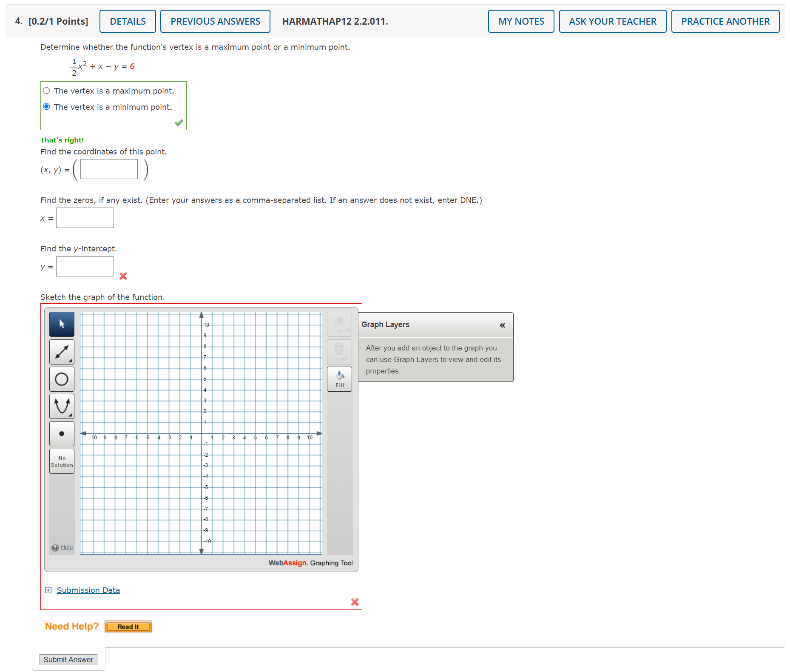Screen dimensions: 790x672
Task: Select the circle drawing tool
Action: tap(61, 379)
